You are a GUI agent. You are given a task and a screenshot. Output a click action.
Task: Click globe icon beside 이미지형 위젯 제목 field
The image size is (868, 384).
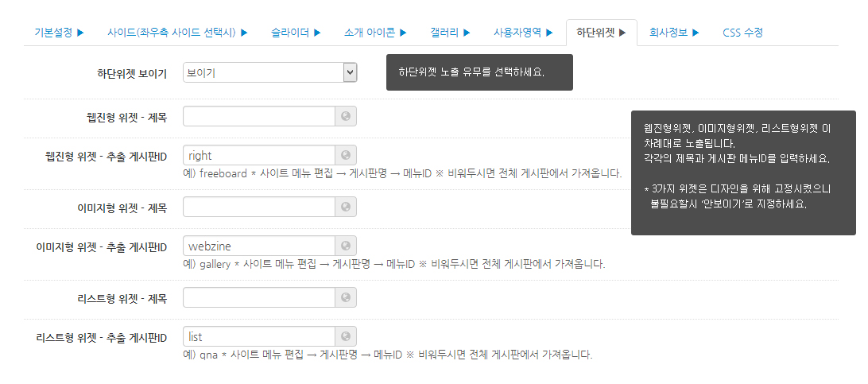346,208
